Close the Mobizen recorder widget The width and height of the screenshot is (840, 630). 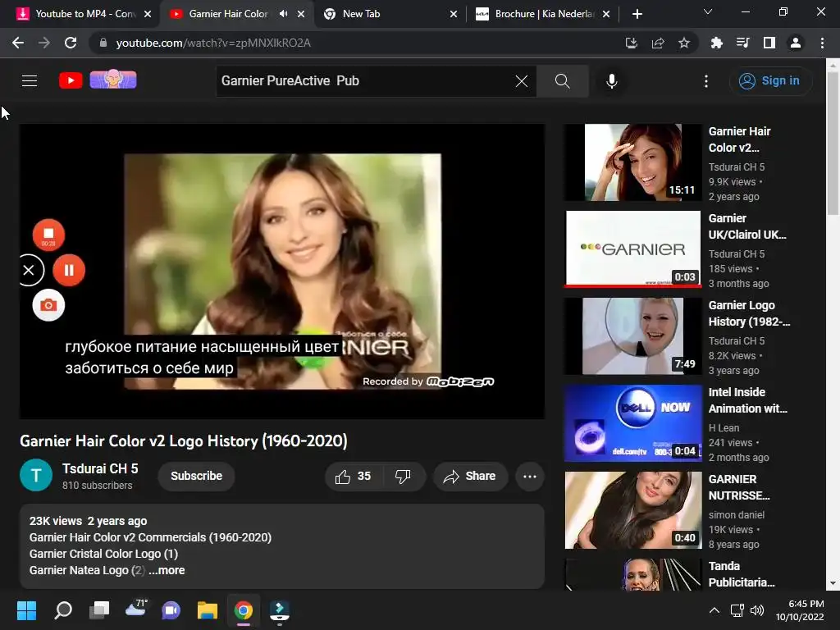tap(30, 270)
